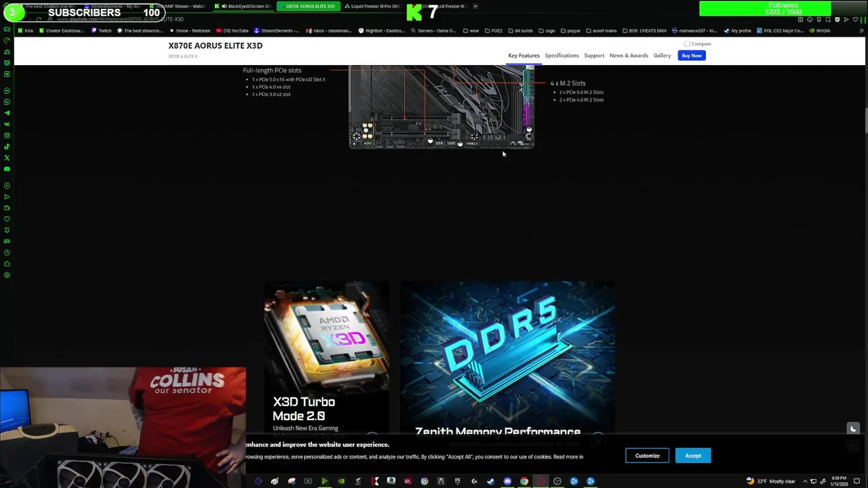The height and width of the screenshot is (488, 868).
Task: Open the X3D Turbo Mode 2.0 card
Action: [x=327, y=359]
